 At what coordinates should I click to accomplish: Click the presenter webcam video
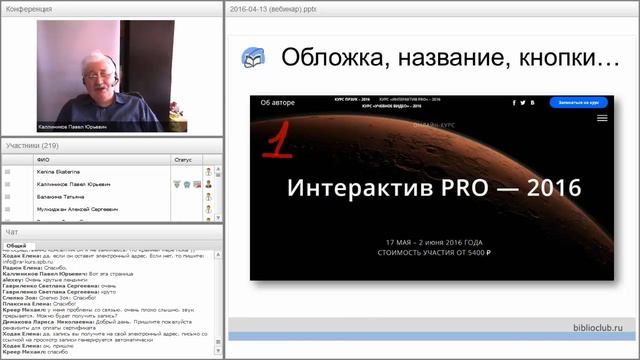point(112,76)
